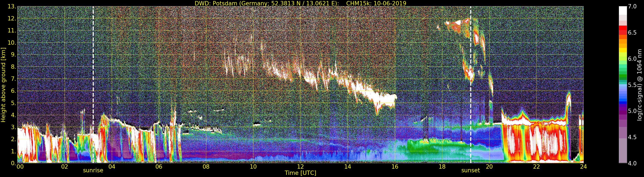
Task: Click the colorbar tick value '5.5'
Action: pyautogui.click(x=632, y=85)
